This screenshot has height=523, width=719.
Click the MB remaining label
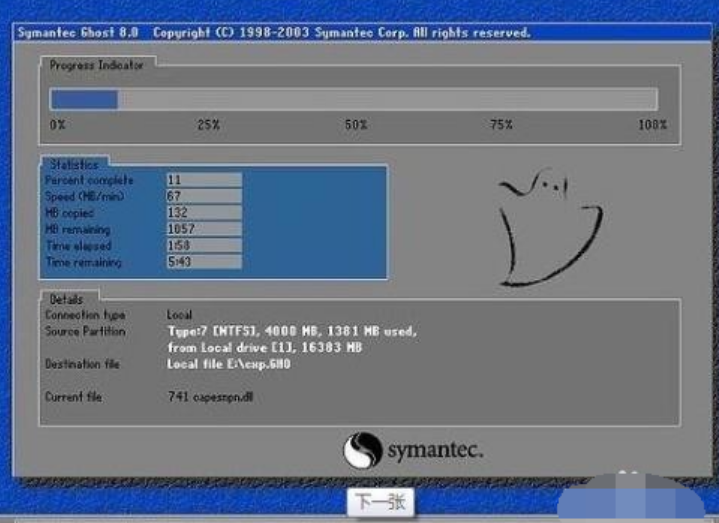pos(78,229)
